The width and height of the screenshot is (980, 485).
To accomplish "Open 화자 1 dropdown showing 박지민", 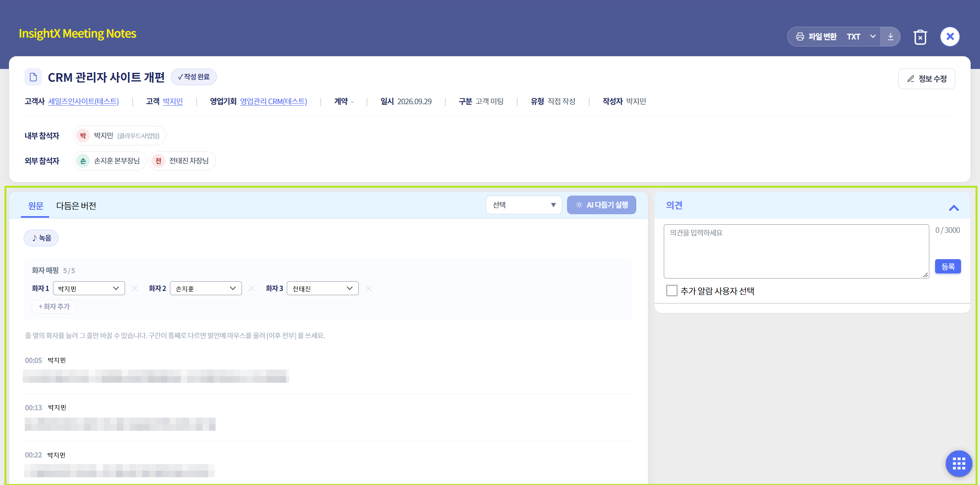I will coord(89,288).
